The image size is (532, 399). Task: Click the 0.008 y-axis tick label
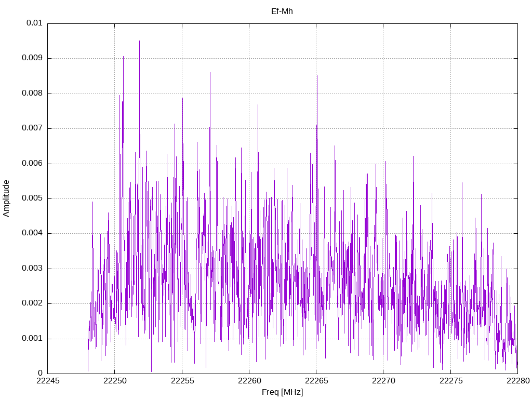click(x=32, y=94)
